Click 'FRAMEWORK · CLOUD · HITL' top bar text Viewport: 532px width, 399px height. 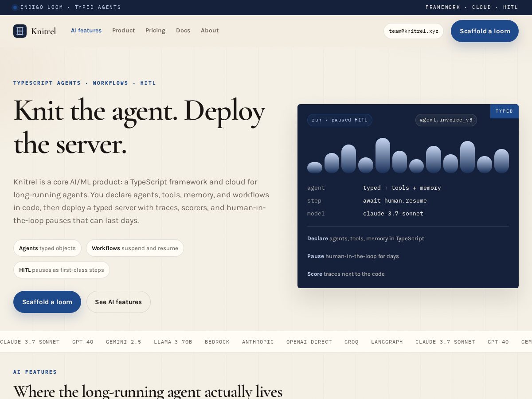(472, 7)
